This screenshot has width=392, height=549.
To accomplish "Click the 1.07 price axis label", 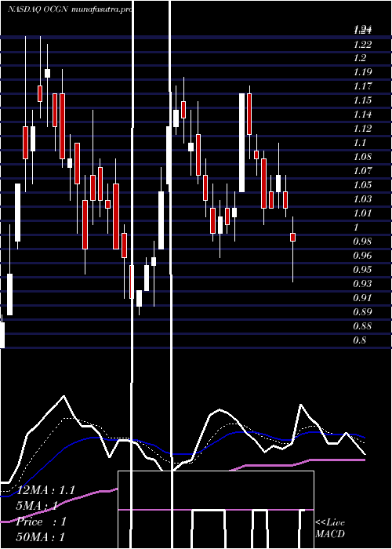I will tap(362, 171).
